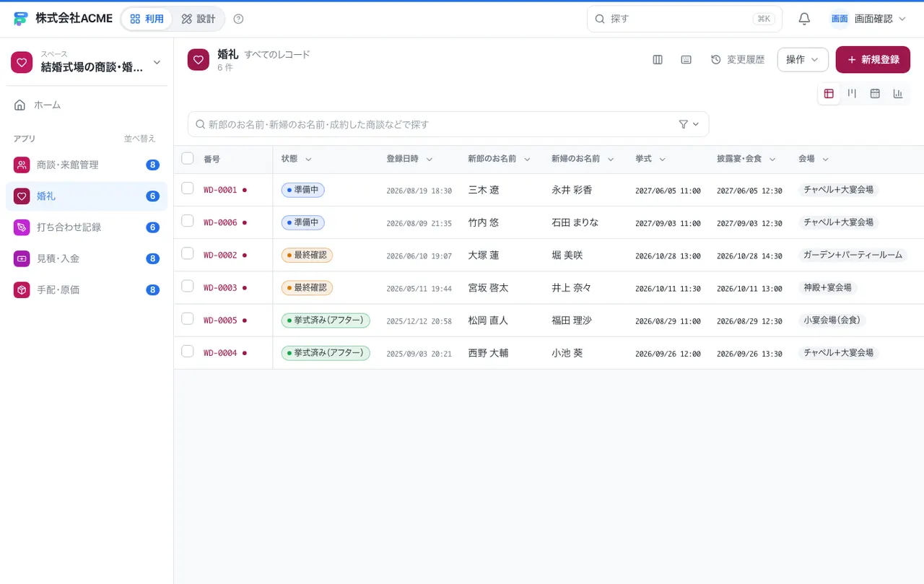Open record WD-0004 link
924x584 pixels.
[220, 353]
